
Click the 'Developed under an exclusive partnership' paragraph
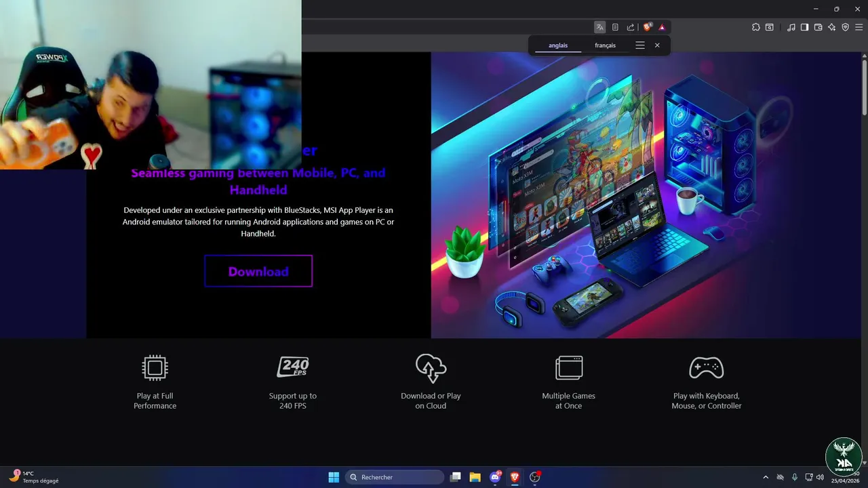click(x=258, y=222)
